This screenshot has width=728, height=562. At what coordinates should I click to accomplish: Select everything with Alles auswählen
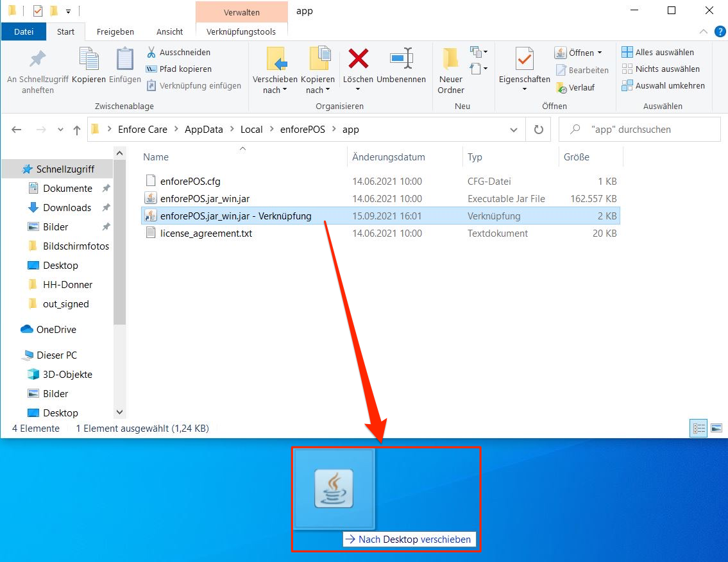(658, 52)
